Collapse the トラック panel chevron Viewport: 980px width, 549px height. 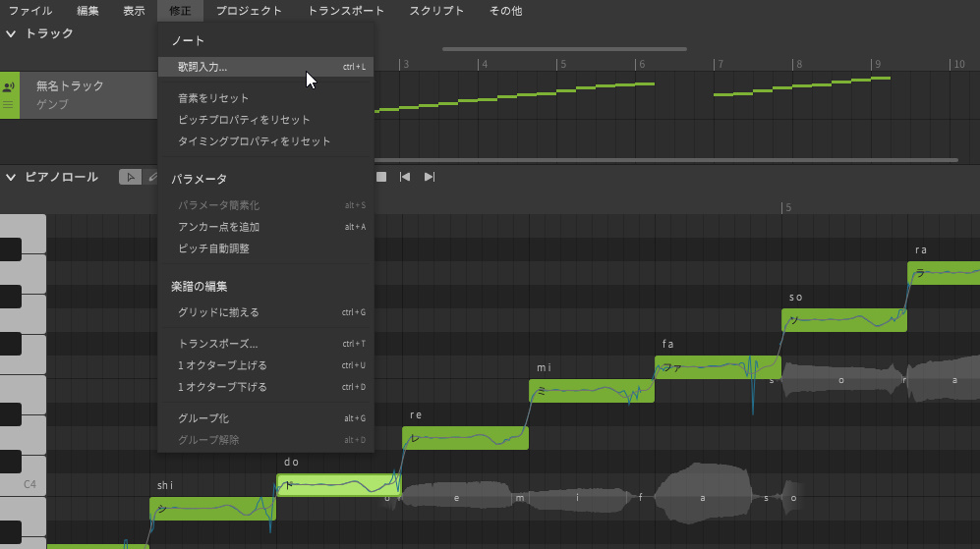[x=11, y=33]
